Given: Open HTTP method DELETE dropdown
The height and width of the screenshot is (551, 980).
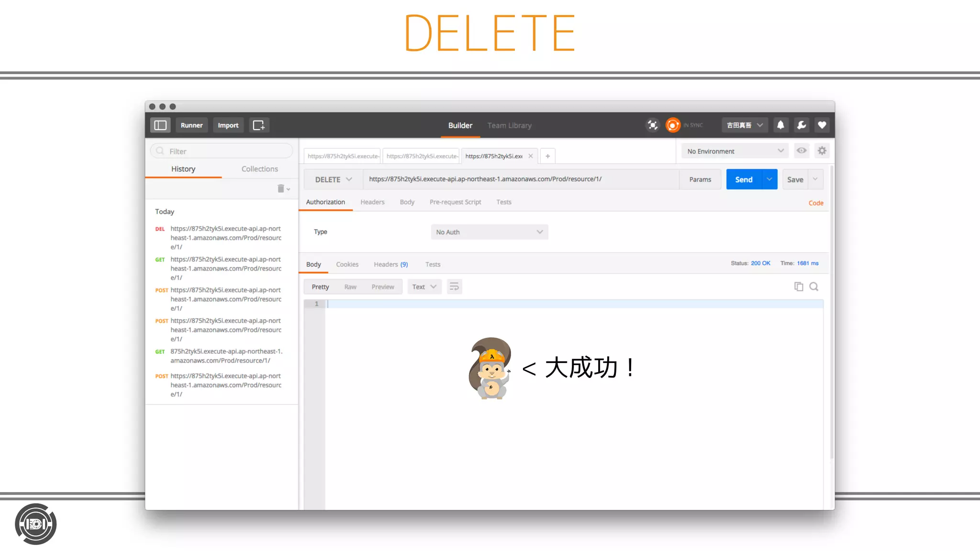Looking at the screenshot, I should [334, 179].
